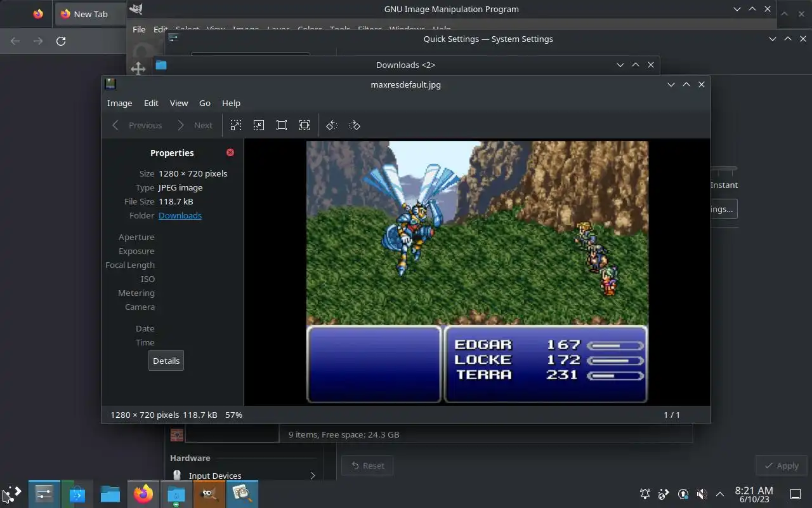Close the Properties side panel

tap(230, 152)
